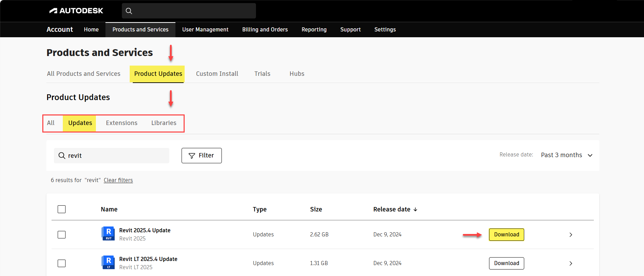Click the Type column header
Screen dimensions: 644x276
tap(260, 209)
